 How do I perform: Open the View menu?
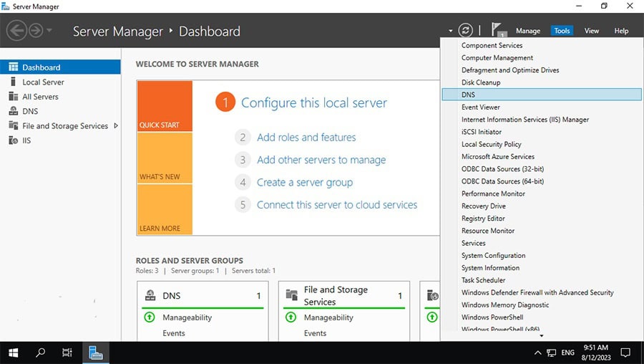click(x=592, y=31)
